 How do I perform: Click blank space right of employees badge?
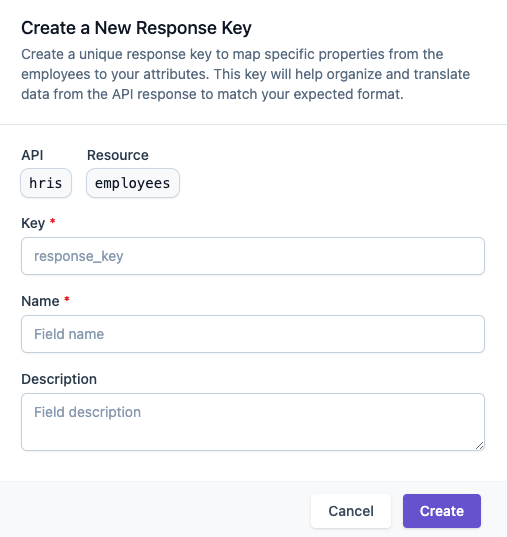(x=325, y=183)
